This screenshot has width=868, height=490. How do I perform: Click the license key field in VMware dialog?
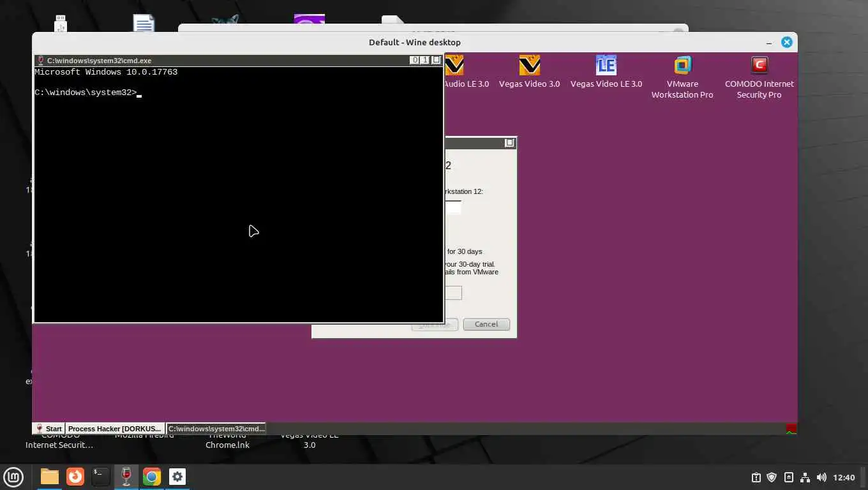coord(453,207)
